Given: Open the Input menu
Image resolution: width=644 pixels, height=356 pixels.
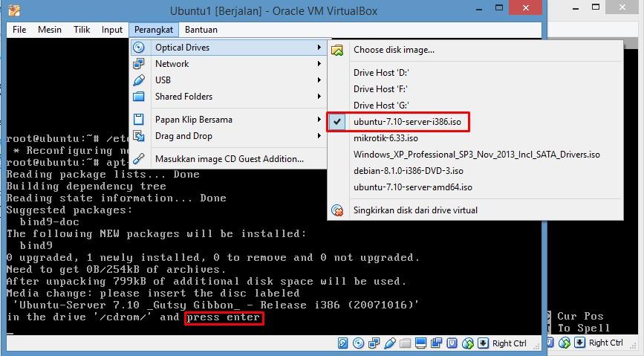Looking at the screenshot, I should (112, 30).
